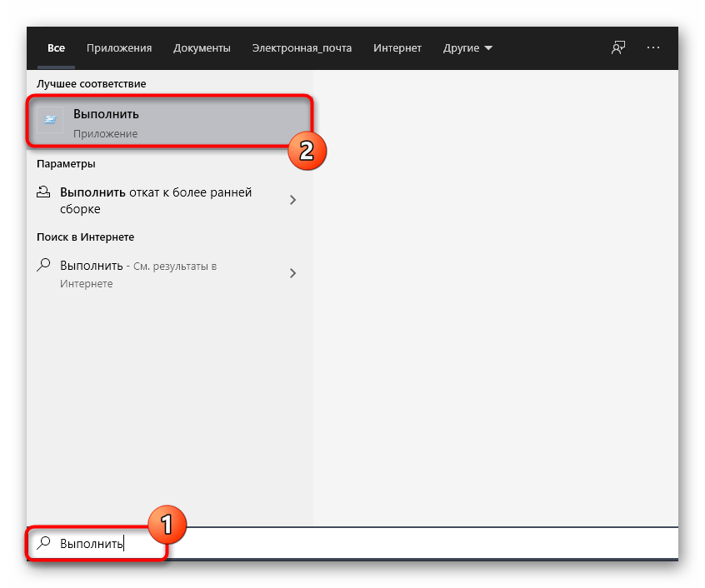Select Выполнить откат к более ранней сборке
The image size is (705, 588).
pos(169,201)
